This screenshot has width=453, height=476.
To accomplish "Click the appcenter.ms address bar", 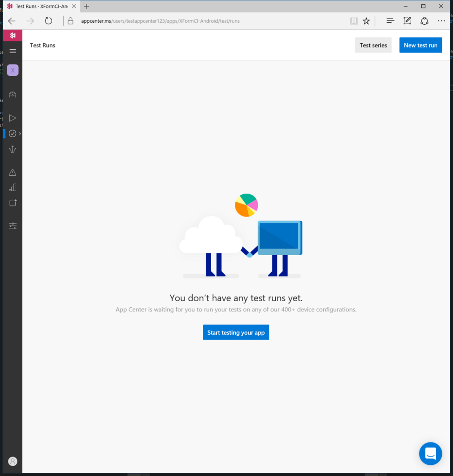I will (x=160, y=21).
